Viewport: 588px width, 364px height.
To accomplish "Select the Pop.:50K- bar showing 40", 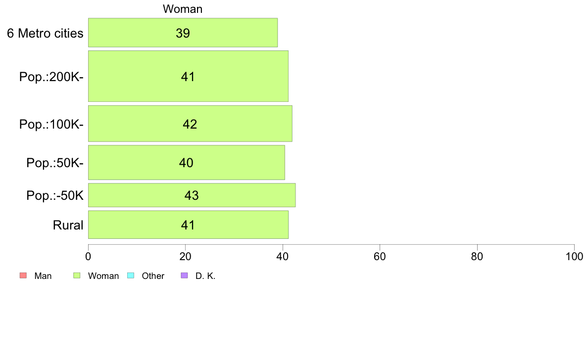I will coord(187,162).
